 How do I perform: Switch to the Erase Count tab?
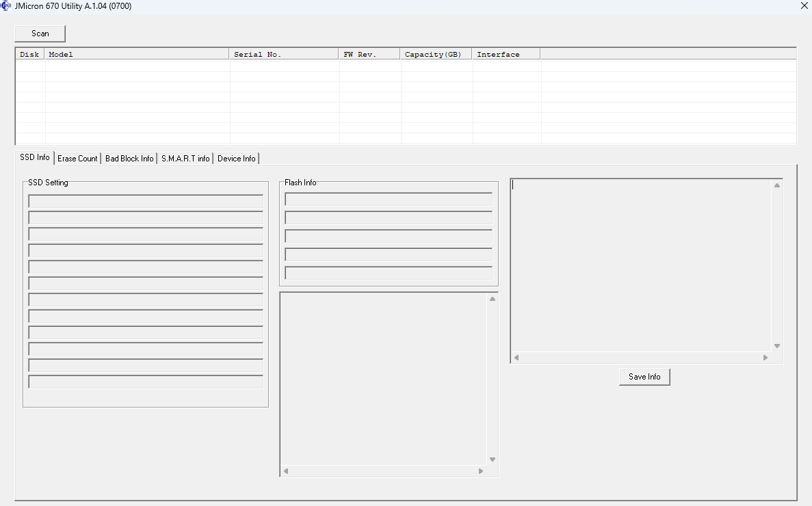pyautogui.click(x=77, y=159)
